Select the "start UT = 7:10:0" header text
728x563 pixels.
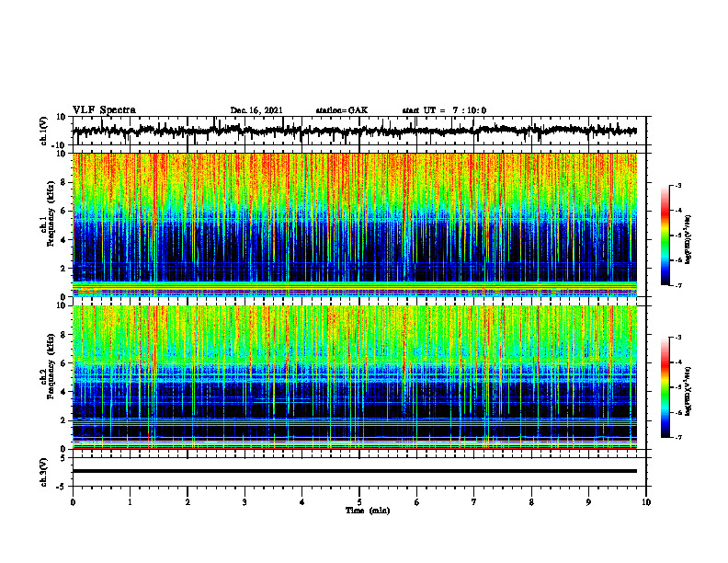click(444, 110)
